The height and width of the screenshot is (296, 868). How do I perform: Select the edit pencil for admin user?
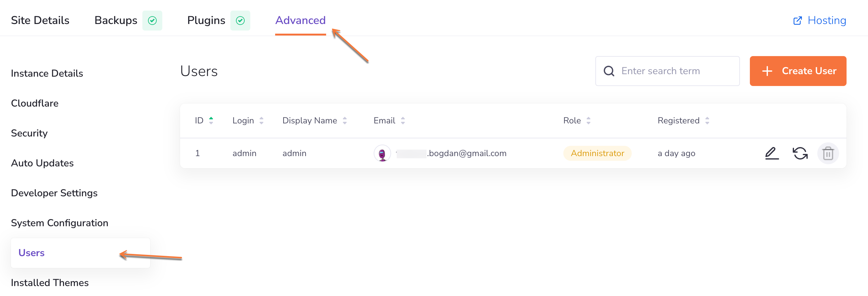(772, 153)
